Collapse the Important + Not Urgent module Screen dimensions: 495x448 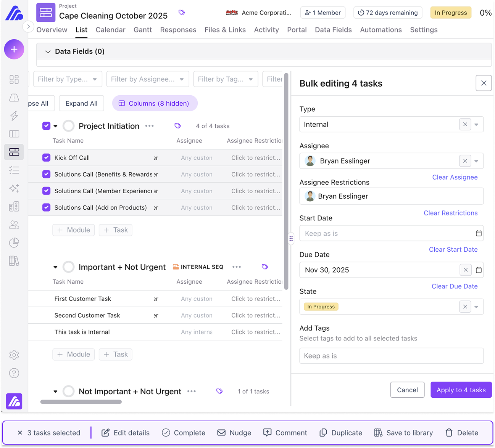[x=55, y=267]
